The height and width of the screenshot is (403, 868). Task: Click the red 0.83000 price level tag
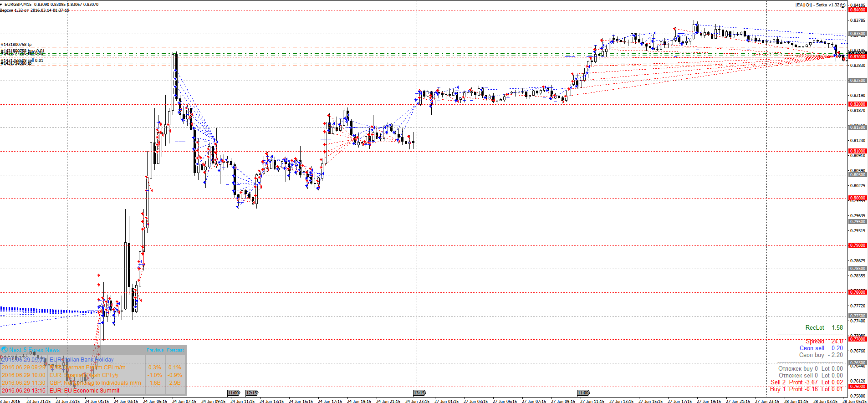pyautogui.click(x=858, y=57)
